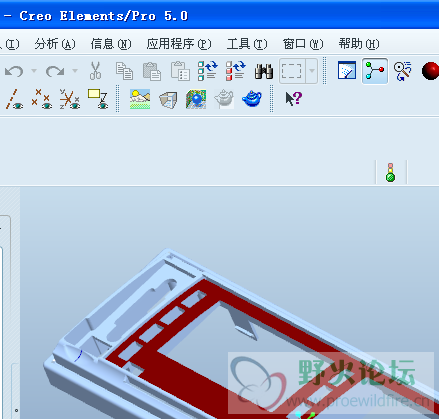Open the Find binoculars tool
The width and height of the screenshot is (439, 419).
click(x=264, y=71)
